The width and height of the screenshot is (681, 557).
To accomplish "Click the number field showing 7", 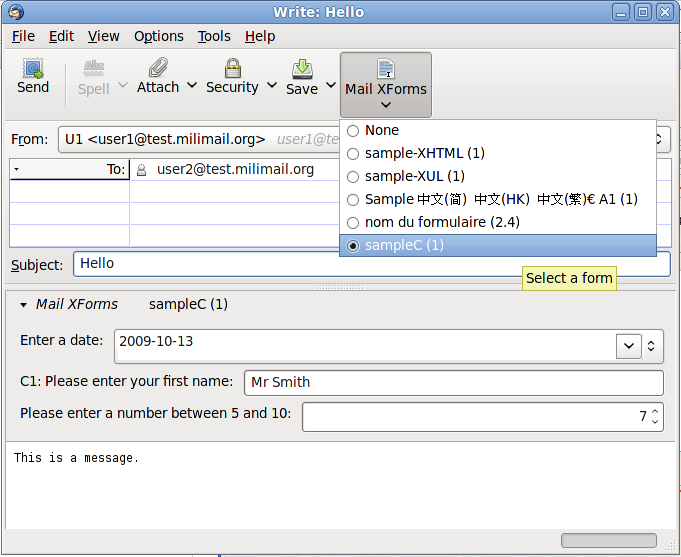I will tap(483, 417).
